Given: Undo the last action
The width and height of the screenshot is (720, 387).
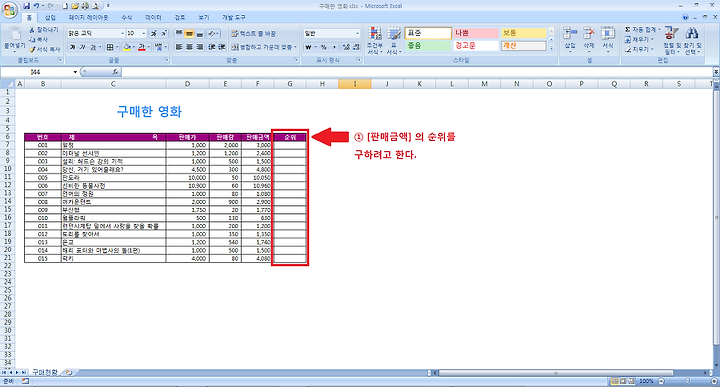Looking at the screenshot, I should pyautogui.click(x=36, y=6).
